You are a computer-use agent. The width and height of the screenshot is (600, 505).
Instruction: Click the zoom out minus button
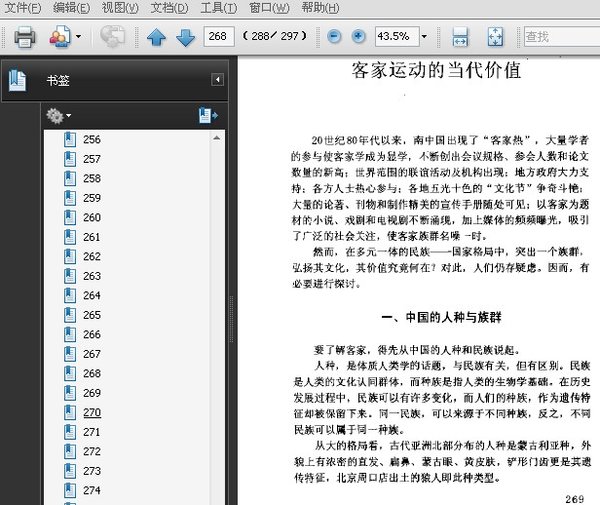(x=334, y=37)
